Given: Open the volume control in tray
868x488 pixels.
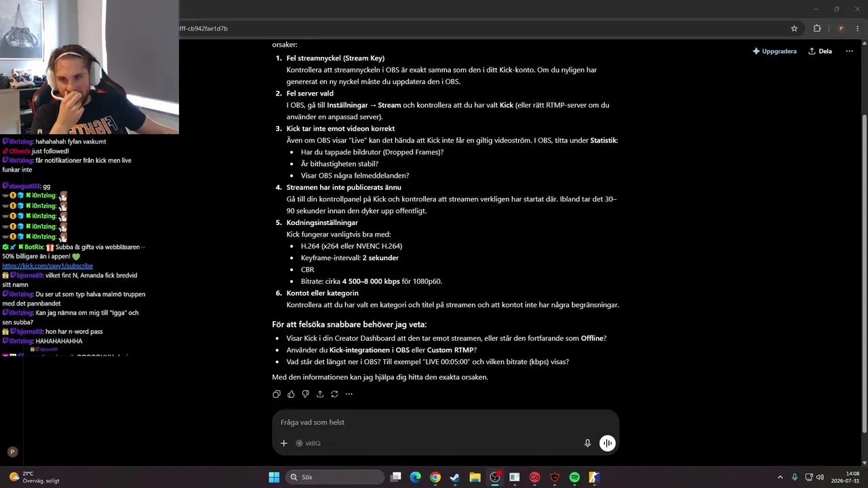Looking at the screenshot, I should 820,477.
